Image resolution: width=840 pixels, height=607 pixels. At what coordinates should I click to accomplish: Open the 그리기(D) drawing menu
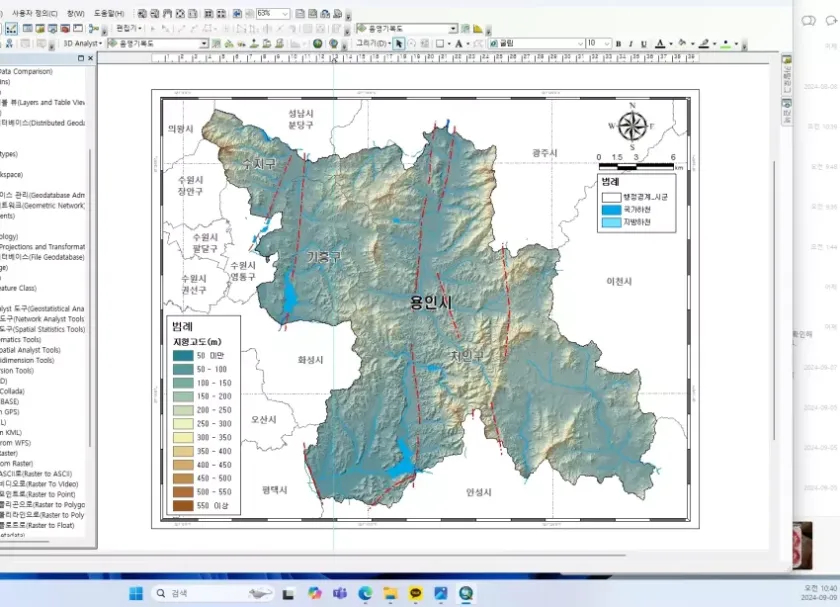(372, 44)
